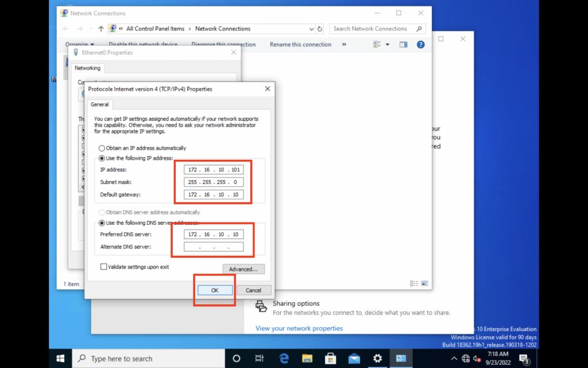
Task: Click the help question mark icon
Action: pos(420,44)
